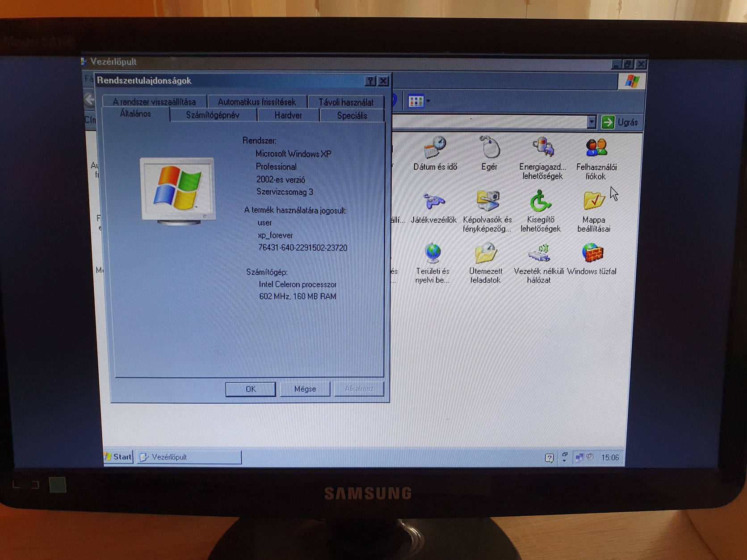
Task: Click the 'Professional' edition text
Action: point(276,167)
